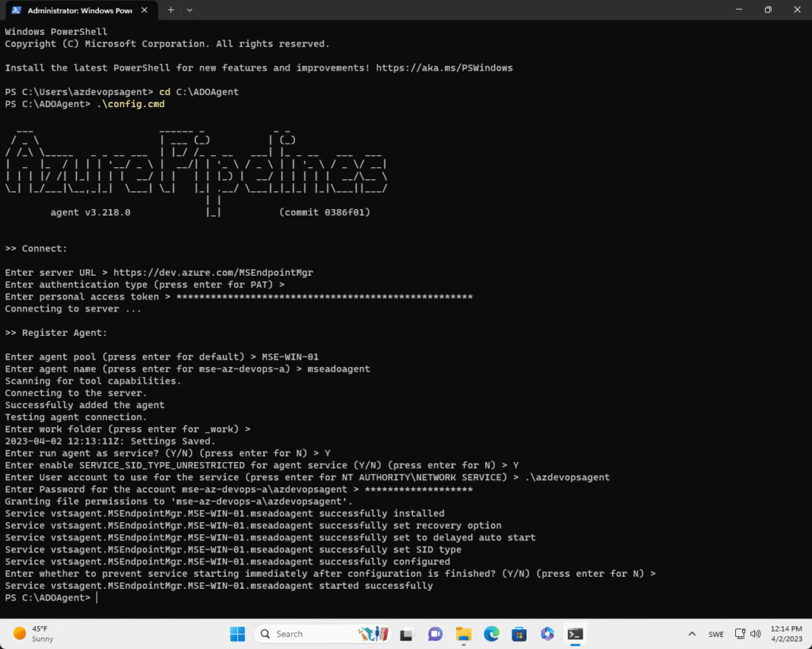
Task: Click "MSE-WIN-01" on the agent pool line
Action: [290, 357]
